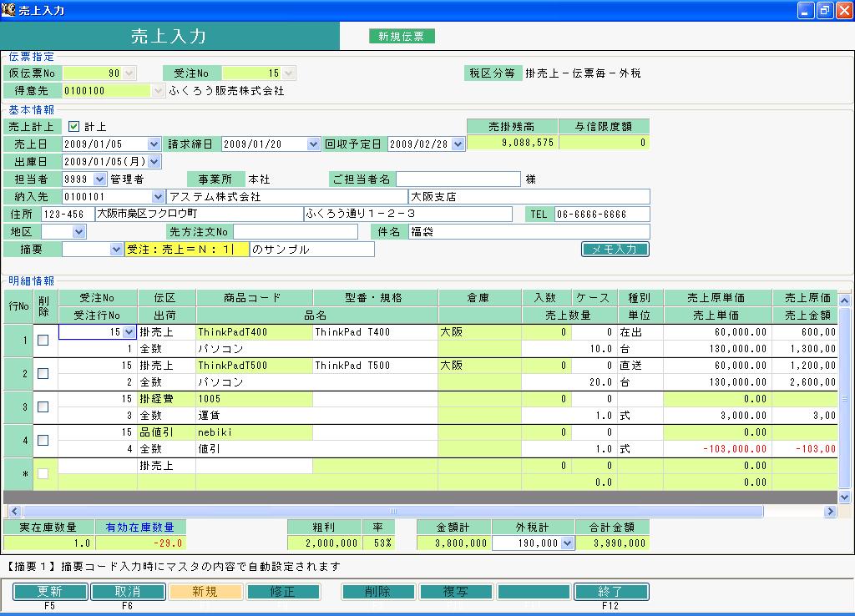Open the 受注No dropdown in header

pos(289,73)
